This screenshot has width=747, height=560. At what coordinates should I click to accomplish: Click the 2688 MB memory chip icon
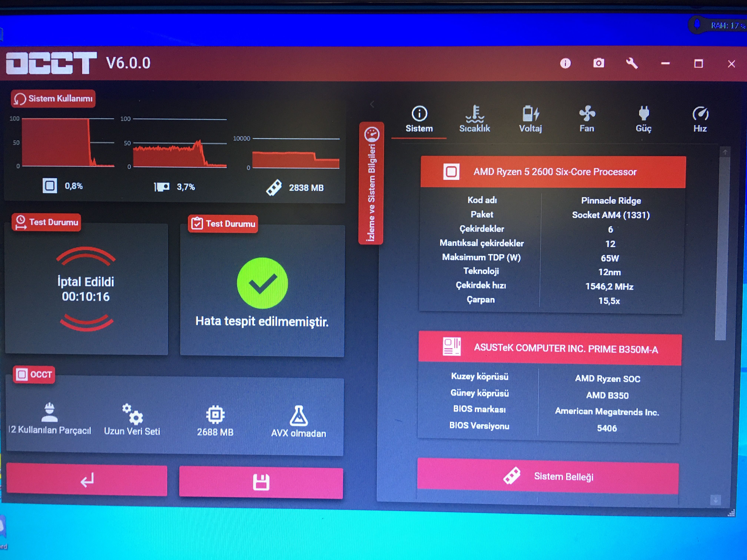point(215,415)
